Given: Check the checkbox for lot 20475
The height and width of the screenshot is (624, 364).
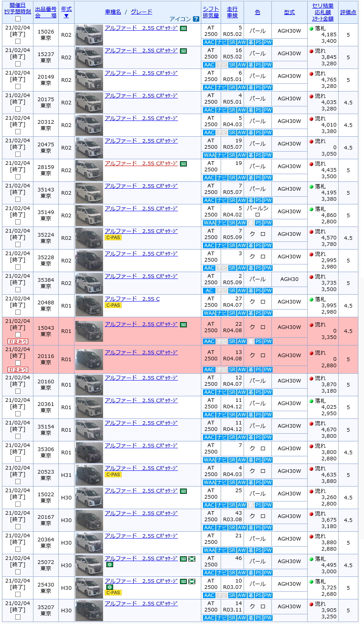Looking at the screenshot, I should [x=18, y=154].
